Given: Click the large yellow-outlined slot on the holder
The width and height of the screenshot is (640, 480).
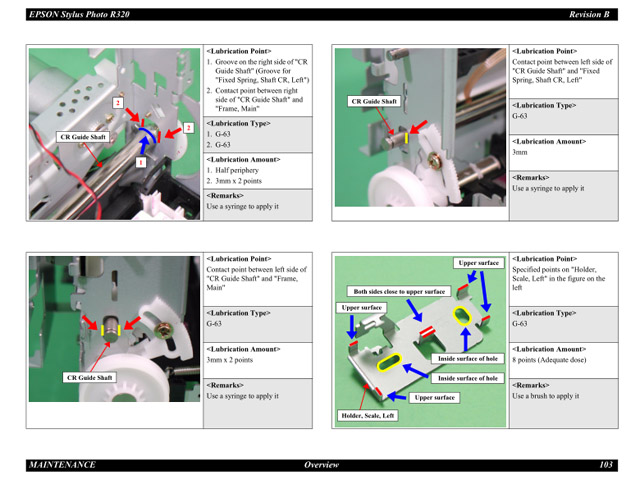Looking at the screenshot, I should coord(388,360).
